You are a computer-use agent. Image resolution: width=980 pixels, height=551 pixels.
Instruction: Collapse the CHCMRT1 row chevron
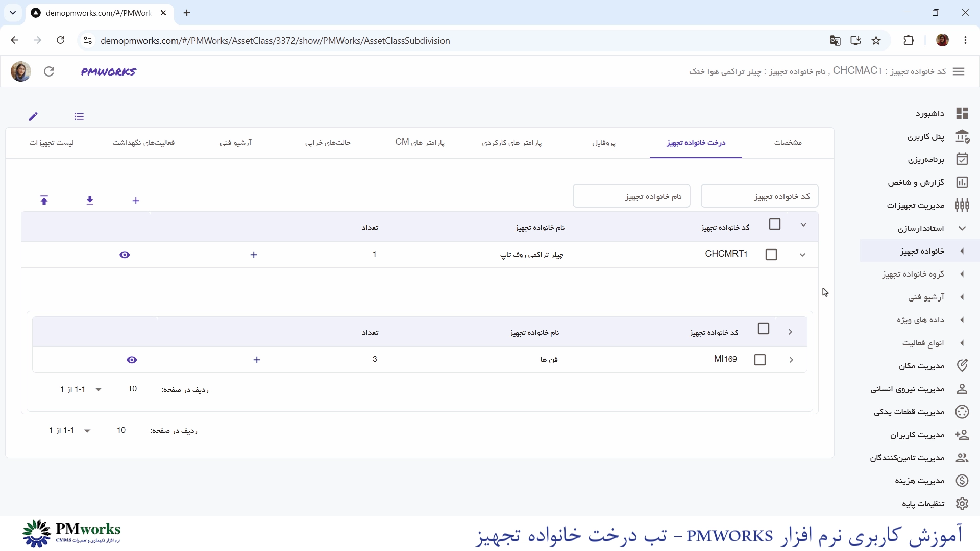point(802,255)
